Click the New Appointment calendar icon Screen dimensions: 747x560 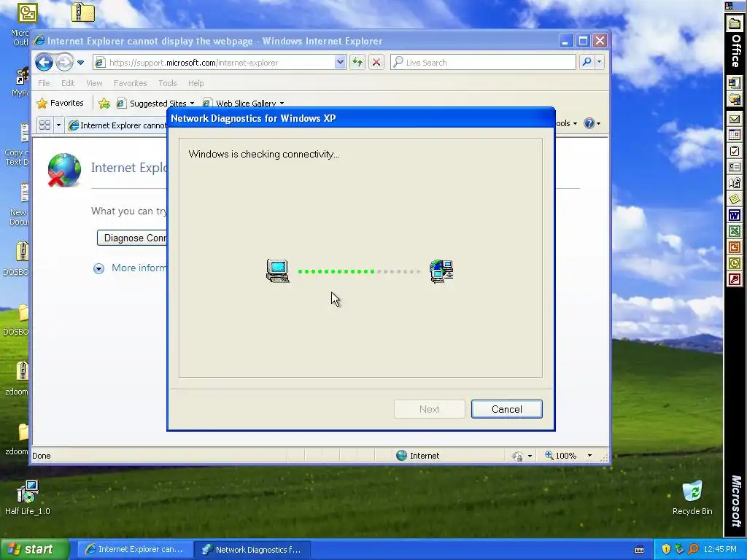pos(734,135)
